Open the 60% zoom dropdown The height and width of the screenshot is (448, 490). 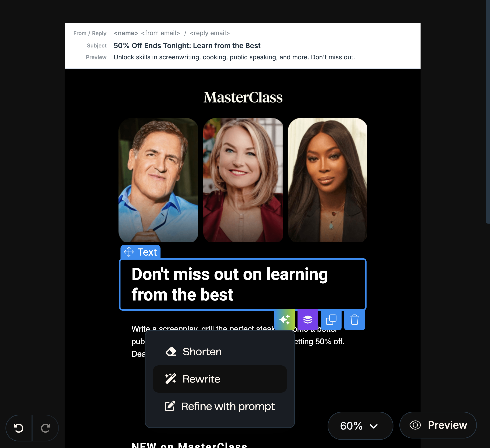(360, 426)
